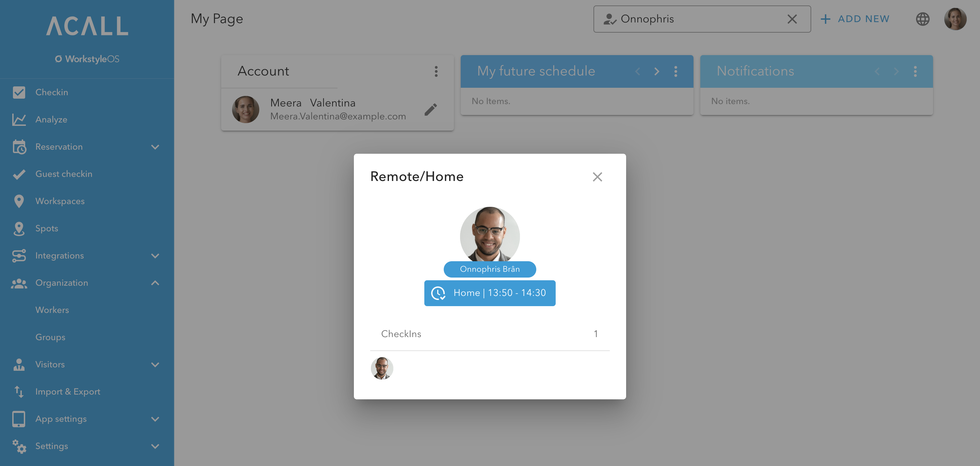Viewport: 980px width, 466px height.
Task: Expand the Settings menu chevron
Action: pos(155,446)
